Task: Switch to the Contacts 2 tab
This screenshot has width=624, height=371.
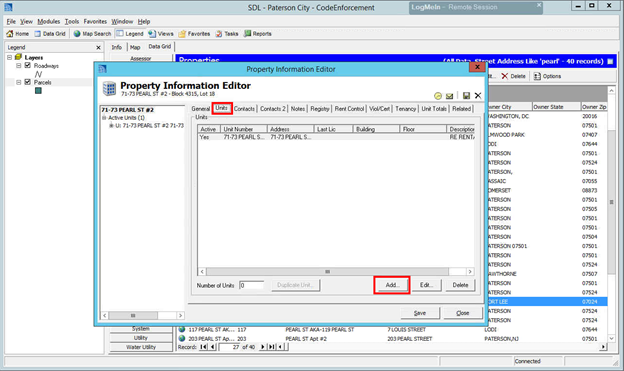Action: pyautogui.click(x=273, y=109)
